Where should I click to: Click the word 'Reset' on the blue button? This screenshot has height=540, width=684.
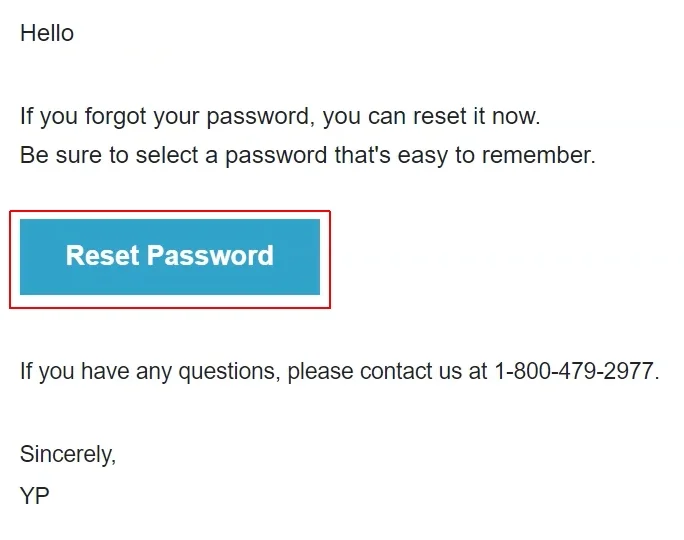coord(102,256)
